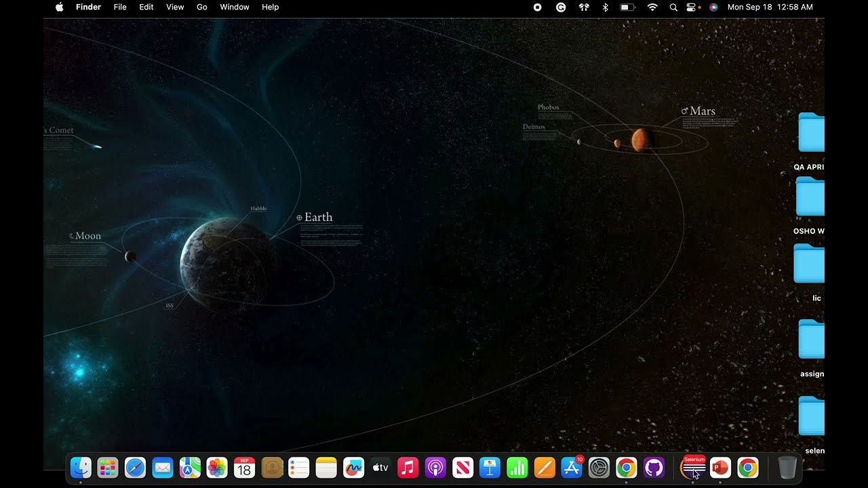Open Calendar showing 18 in the Dock
Viewport: 868px width, 488px height.
click(x=244, y=468)
